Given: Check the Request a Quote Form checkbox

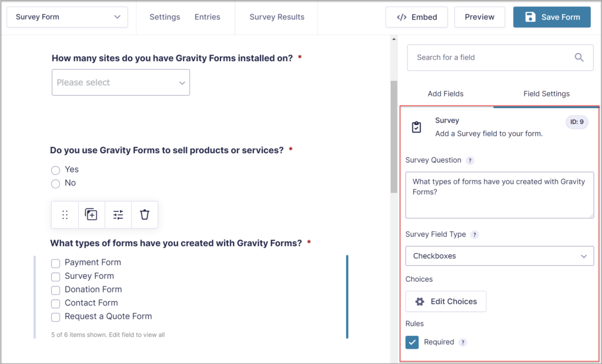Looking at the screenshot, I should pos(56,317).
